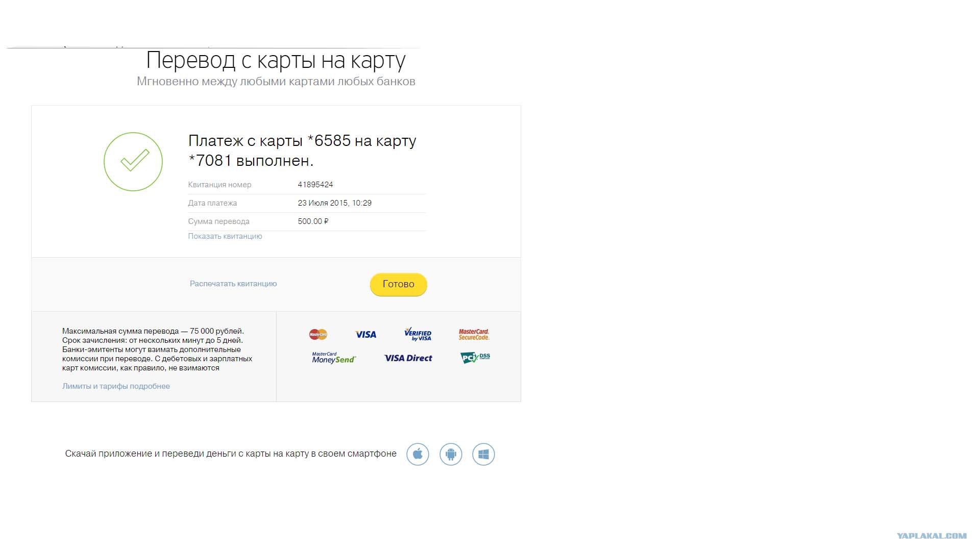Click the yellow Готово button
980x551 pixels.
[399, 284]
